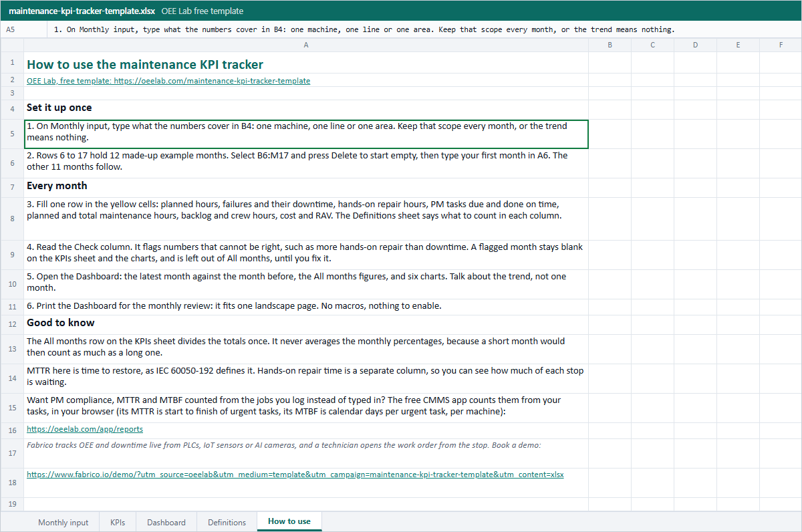Screen dimensions: 802x532
Task: Select the cell starting '1. On Monthly input'
Action: [306, 134]
